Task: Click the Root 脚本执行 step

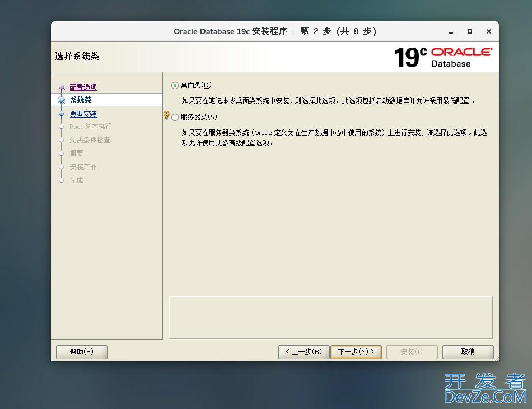Action: click(x=90, y=127)
